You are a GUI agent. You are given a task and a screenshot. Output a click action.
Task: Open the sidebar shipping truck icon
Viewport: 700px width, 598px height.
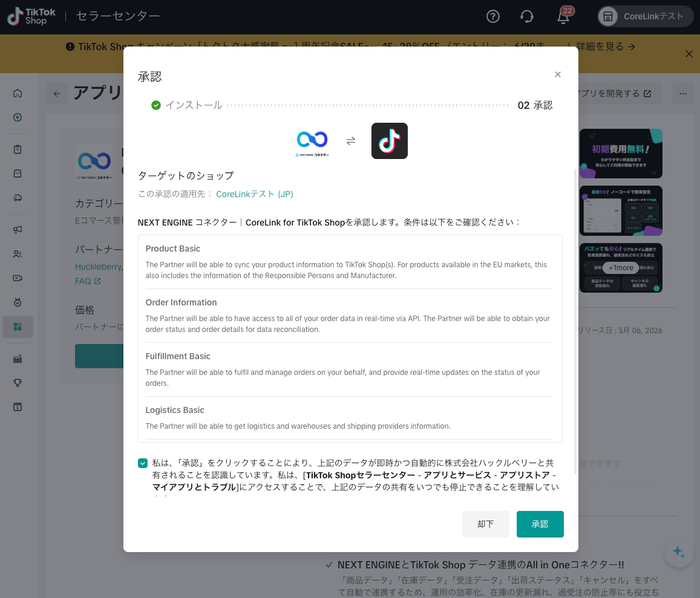coord(18,198)
